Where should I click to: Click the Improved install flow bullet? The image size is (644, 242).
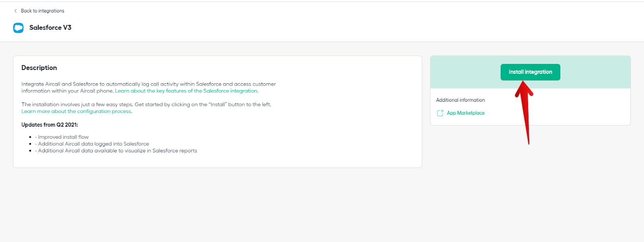tap(62, 137)
